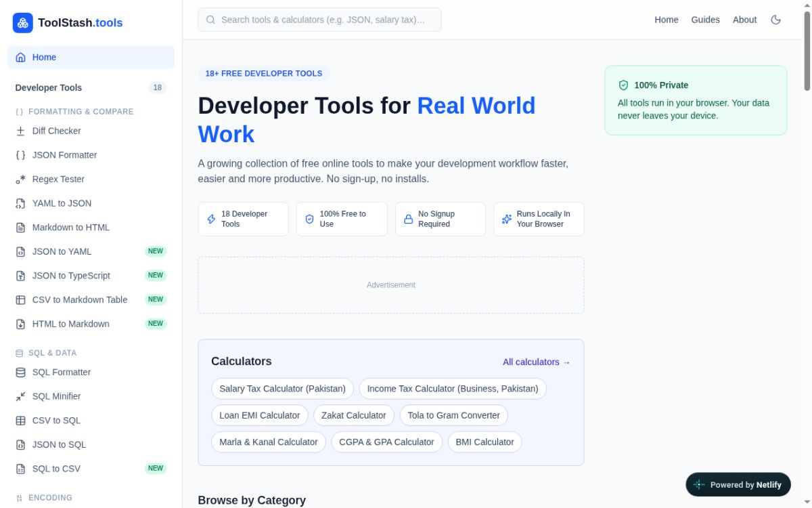Click the Netlify logo in Powered by badge

(x=700, y=485)
